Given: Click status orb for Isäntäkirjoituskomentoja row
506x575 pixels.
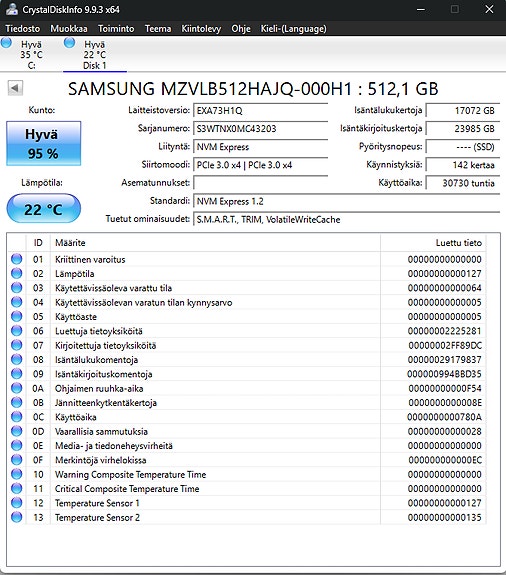Looking at the screenshot, I should pyautogui.click(x=16, y=374).
